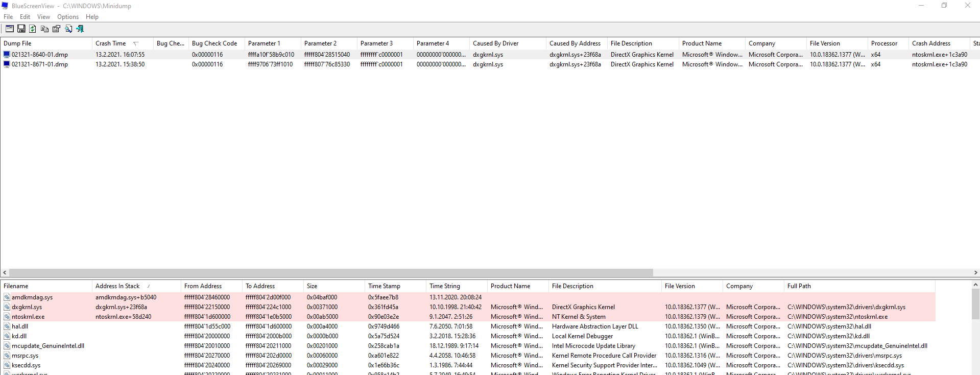The height and width of the screenshot is (375, 980).
Task: Click the Copy Selected Items icon
Action: pyautogui.click(x=44, y=29)
